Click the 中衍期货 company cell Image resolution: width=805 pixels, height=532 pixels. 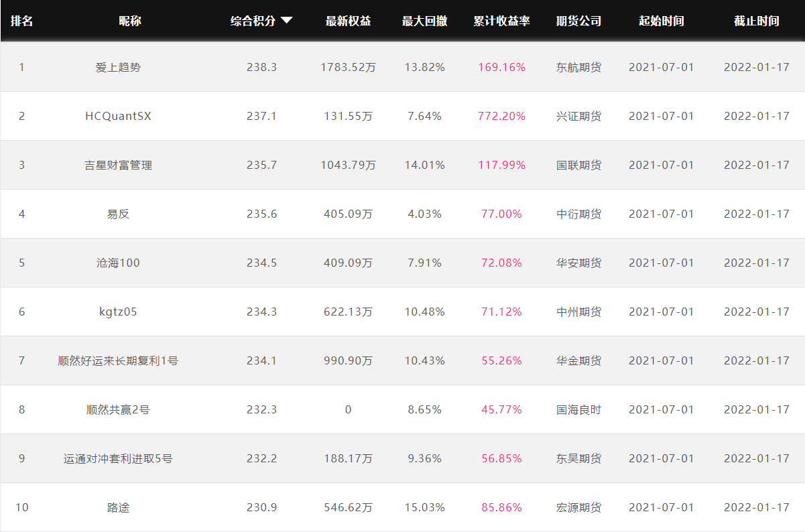point(578,214)
